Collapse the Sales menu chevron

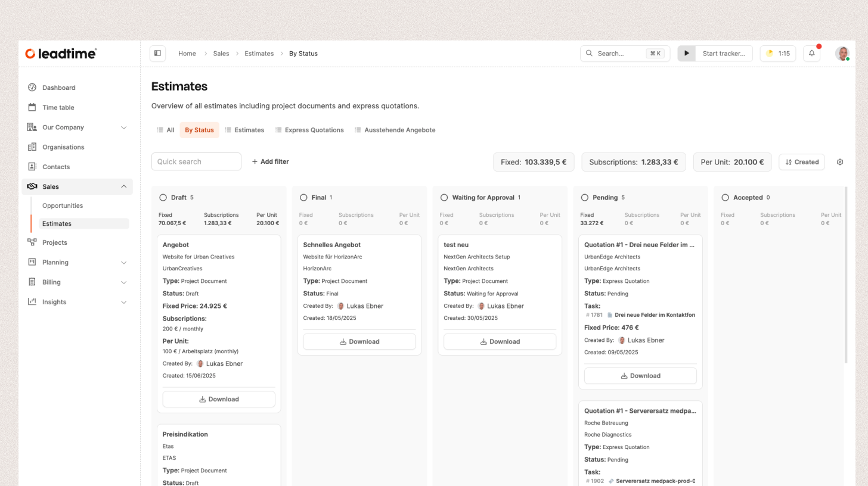click(124, 186)
